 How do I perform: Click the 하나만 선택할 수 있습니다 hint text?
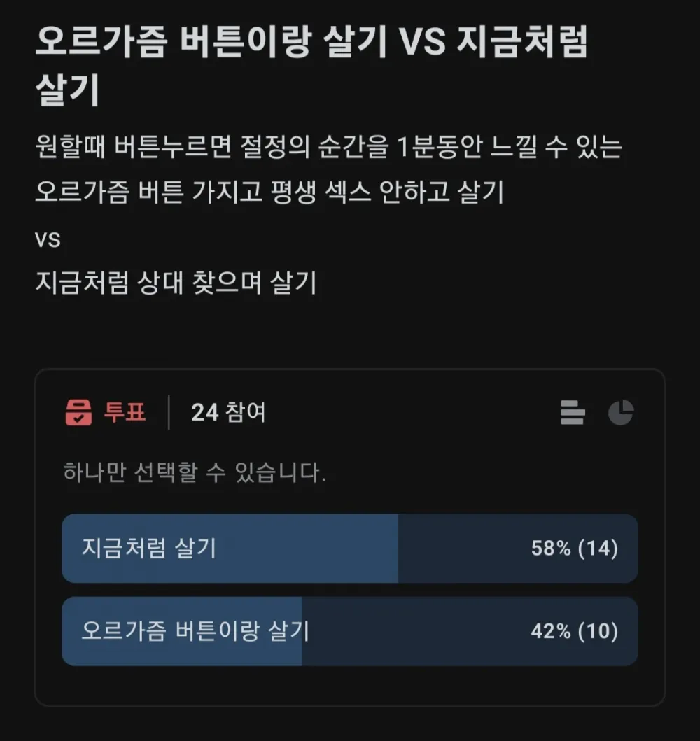(x=195, y=474)
